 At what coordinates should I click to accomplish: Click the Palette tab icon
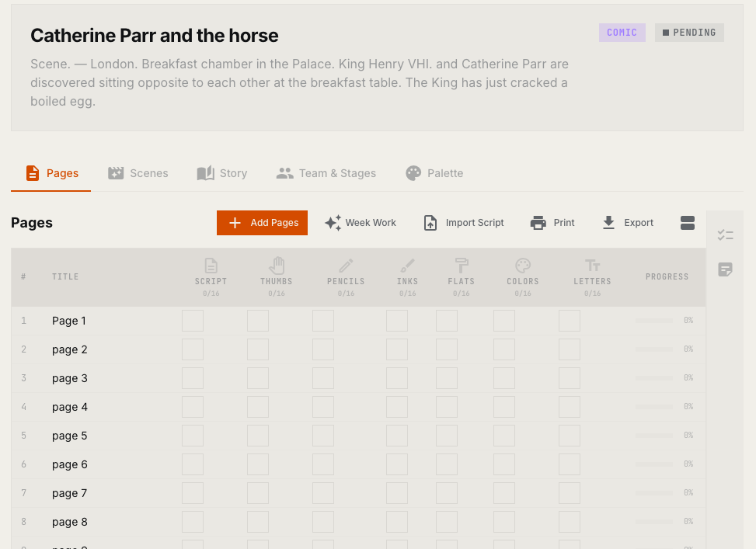[413, 173]
